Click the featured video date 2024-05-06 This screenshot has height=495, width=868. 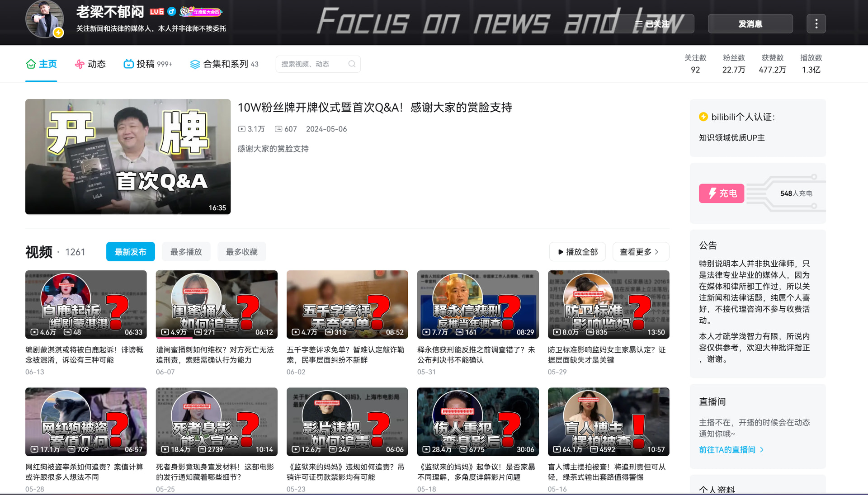326,129
